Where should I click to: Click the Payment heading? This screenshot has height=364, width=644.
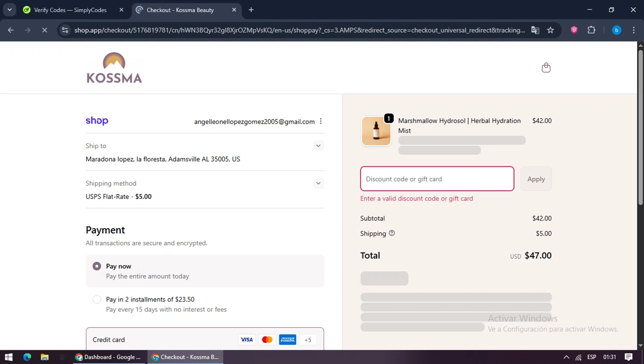point(105,230)
